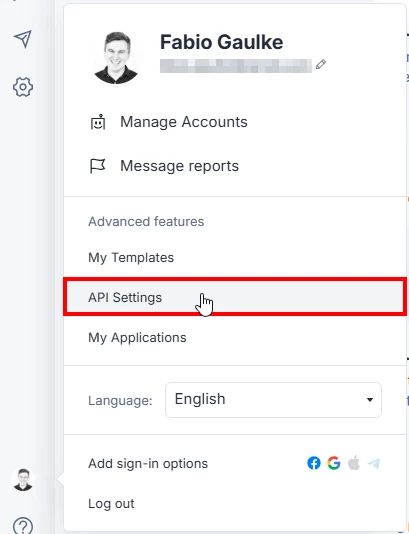Click the Facebook sign-in icon

[314, 463]
